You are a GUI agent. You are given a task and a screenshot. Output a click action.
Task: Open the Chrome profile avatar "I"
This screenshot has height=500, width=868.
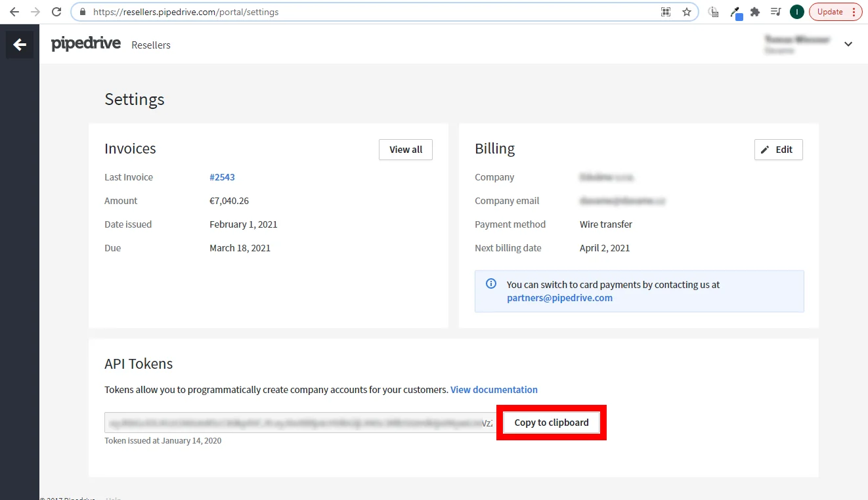(797, 12)
